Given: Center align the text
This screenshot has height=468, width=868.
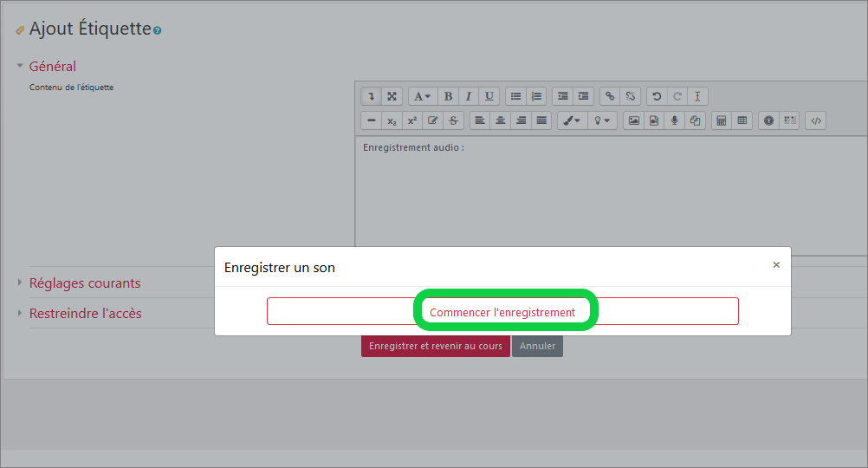Looking at the screenshot, I should coord(501,120).
